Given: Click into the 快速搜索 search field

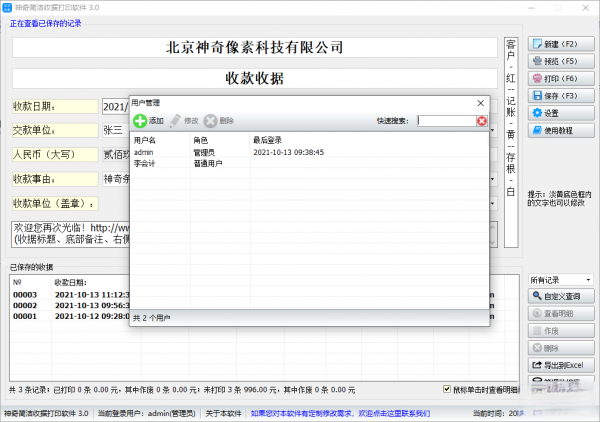Looking at the screenshot, I should pos(446,121).
